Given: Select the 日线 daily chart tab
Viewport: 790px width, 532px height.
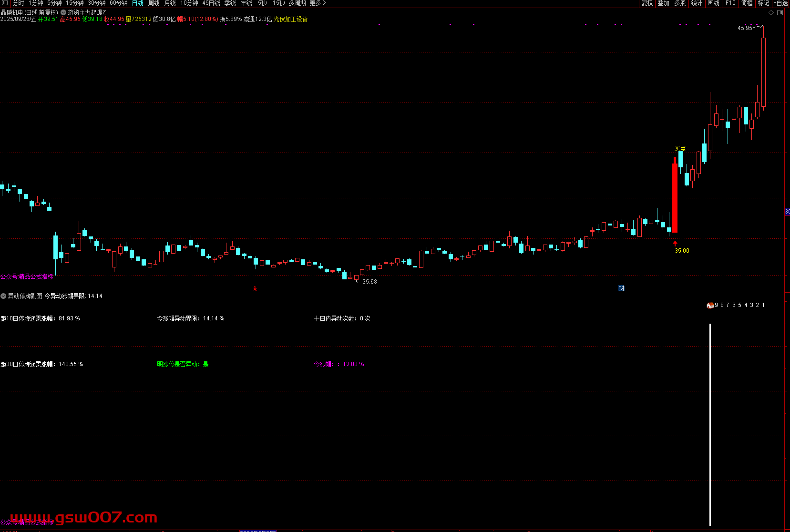Looking at the screenshot, I should click(x=138, y=3).
